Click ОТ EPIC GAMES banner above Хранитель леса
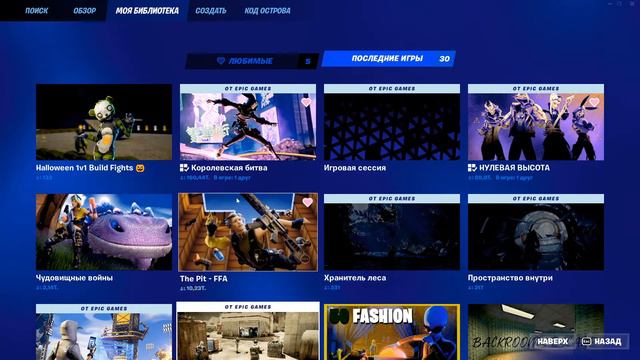The image size is (640, 360). pos(392,198)
